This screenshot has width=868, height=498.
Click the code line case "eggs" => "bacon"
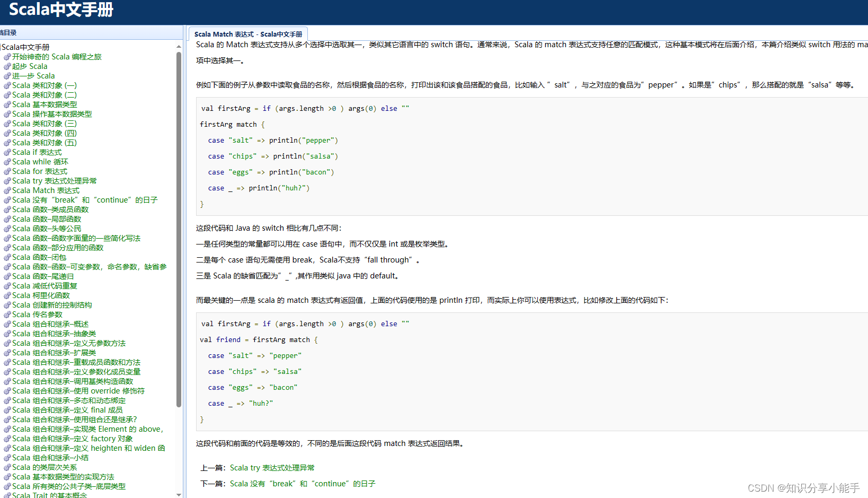pos(253,388)
